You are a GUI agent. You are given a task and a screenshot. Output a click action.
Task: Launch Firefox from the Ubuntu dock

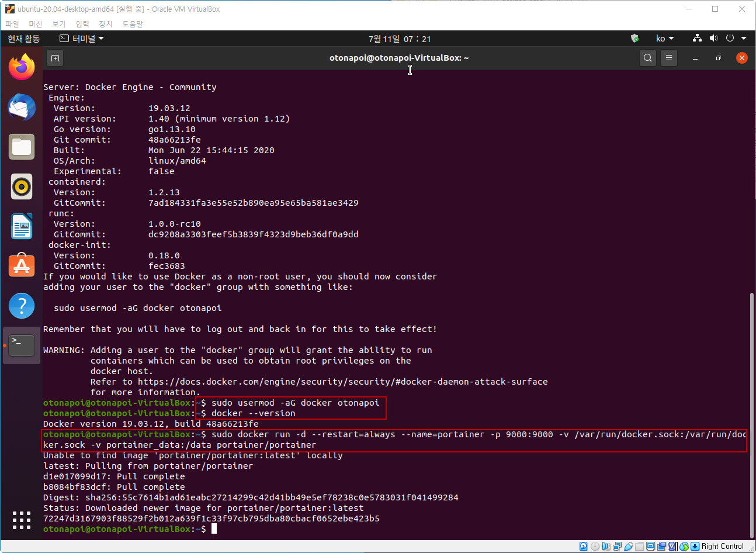tap(22, 66)
